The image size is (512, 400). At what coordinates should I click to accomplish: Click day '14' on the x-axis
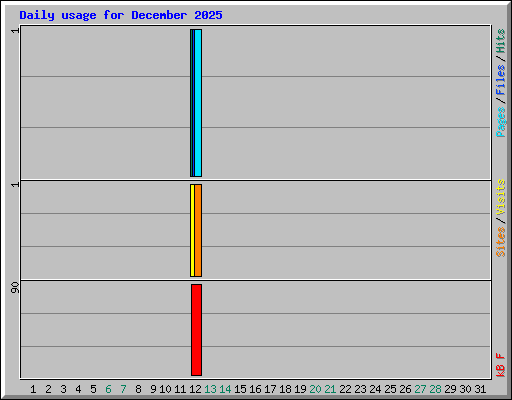point(225,389)
